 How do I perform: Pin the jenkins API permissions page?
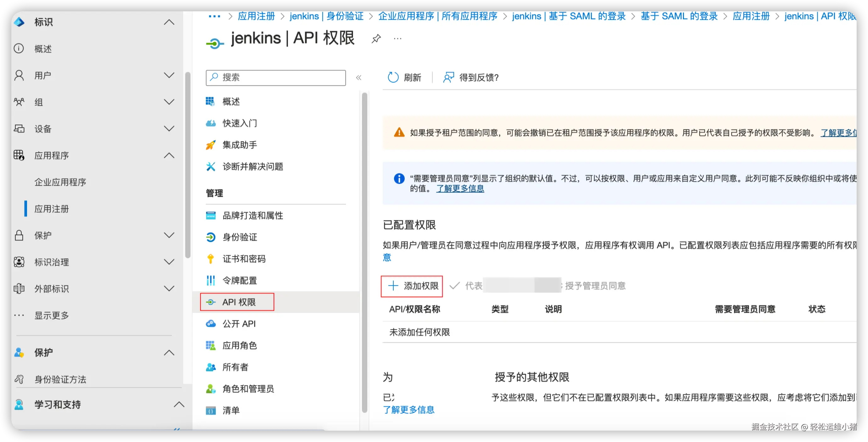click(376, 38)
